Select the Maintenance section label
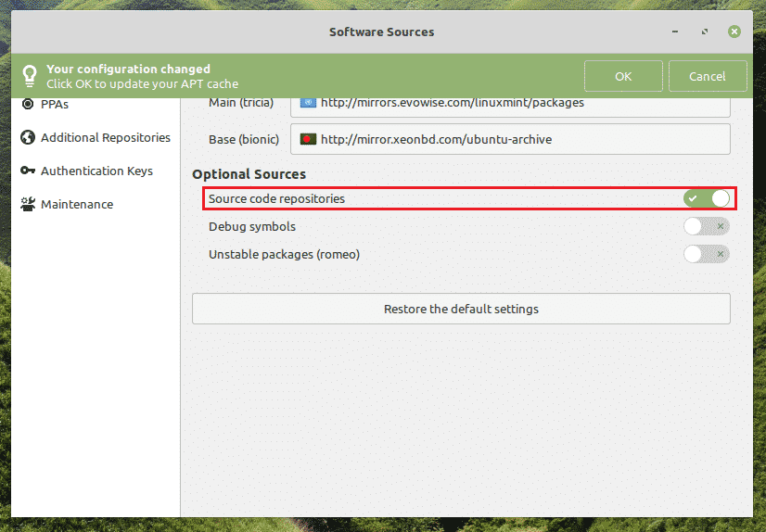Screen dimensions: 766x532 77,204
